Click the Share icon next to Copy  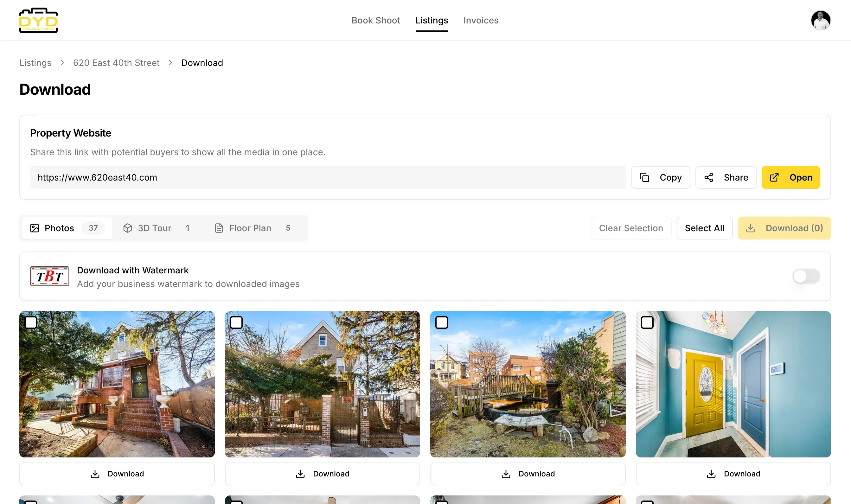pyautogui.click(x=709, y=177)
